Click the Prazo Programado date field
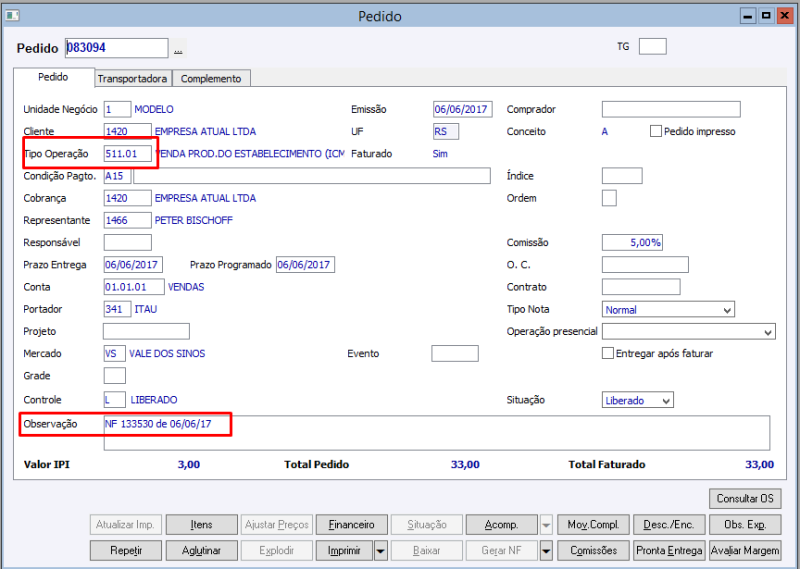This screenshot has width=800, height=569. pyautogui.click(x=306, y=265)
